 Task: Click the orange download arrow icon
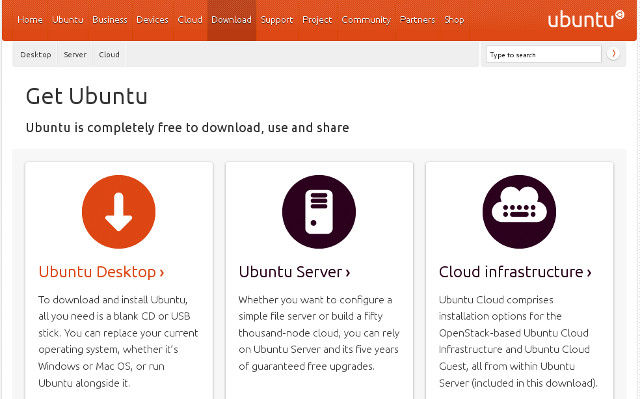click(x=119, y=212)
